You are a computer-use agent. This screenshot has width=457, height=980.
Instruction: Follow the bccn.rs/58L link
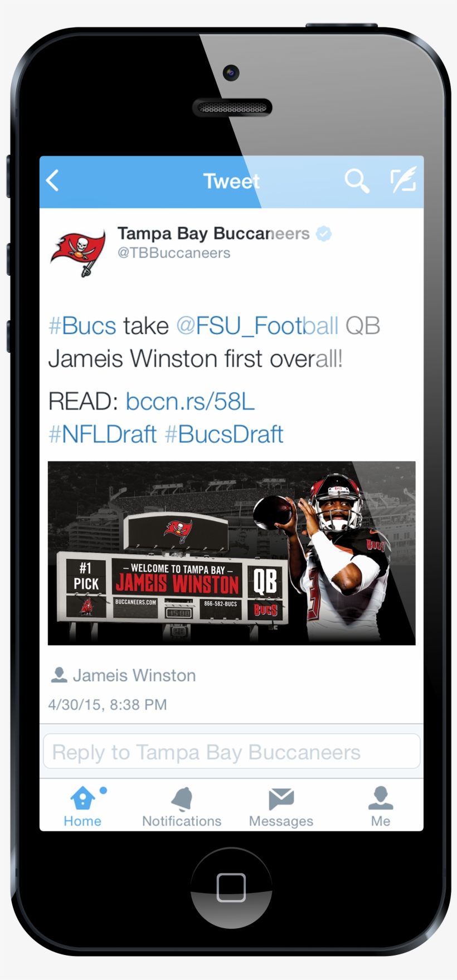pyautogui.click(x=190, y=401)
